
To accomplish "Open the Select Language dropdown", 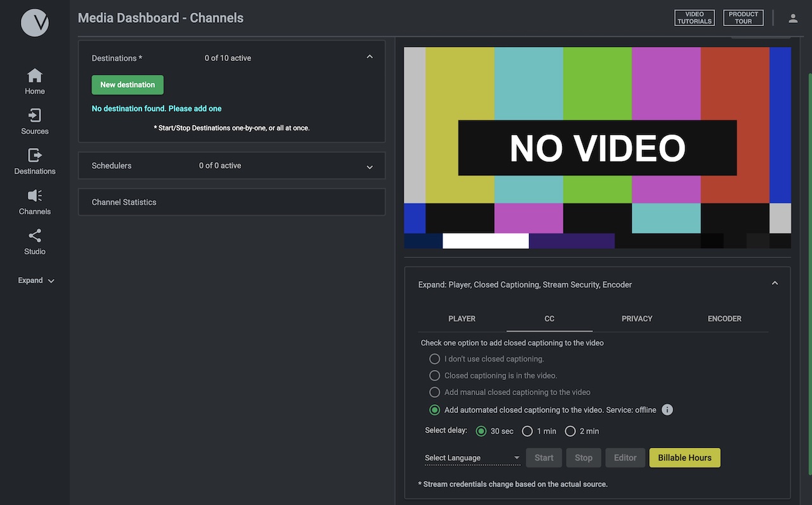I will point(472,457).
